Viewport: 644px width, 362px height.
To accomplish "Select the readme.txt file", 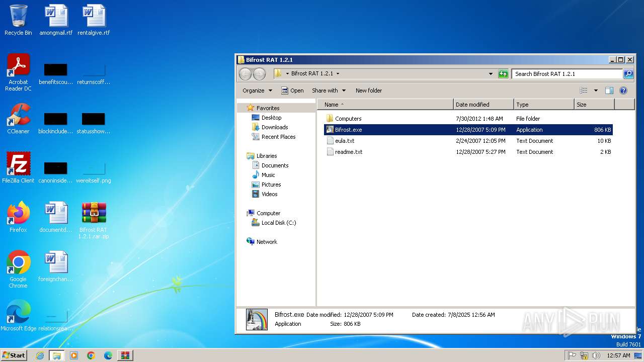I will [468, 152].
